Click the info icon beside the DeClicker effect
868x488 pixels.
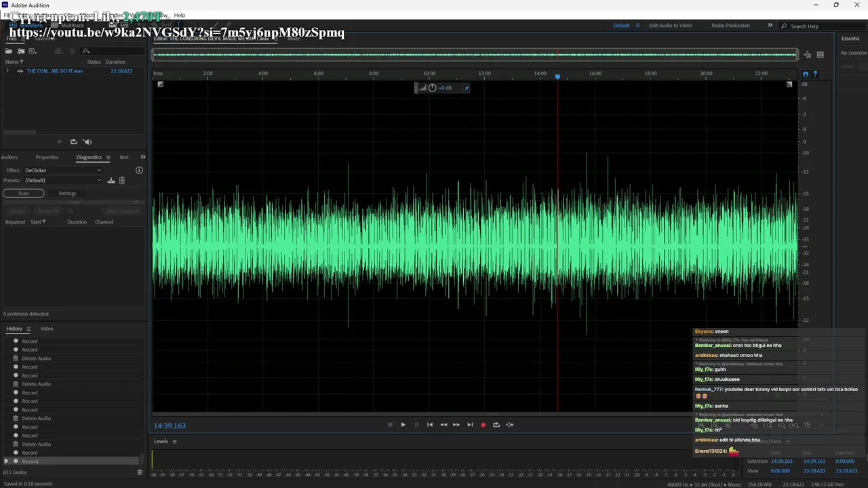139,170
